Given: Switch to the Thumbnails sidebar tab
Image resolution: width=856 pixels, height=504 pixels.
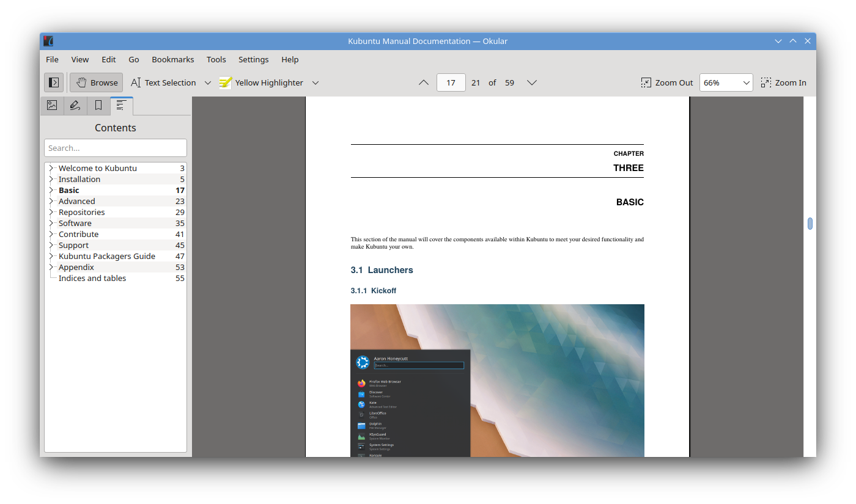Looking at the screenshot, I should click(52, 106).
